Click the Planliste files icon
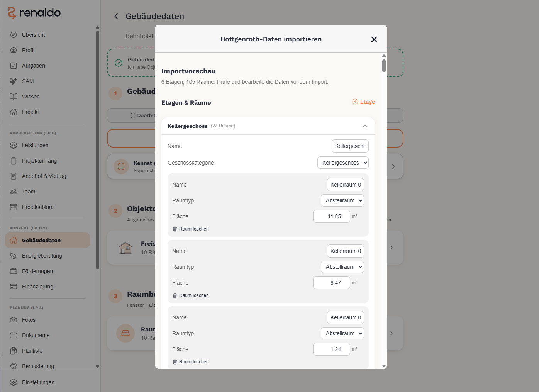This screenshot has width=539, height=392. pos(14,351)
